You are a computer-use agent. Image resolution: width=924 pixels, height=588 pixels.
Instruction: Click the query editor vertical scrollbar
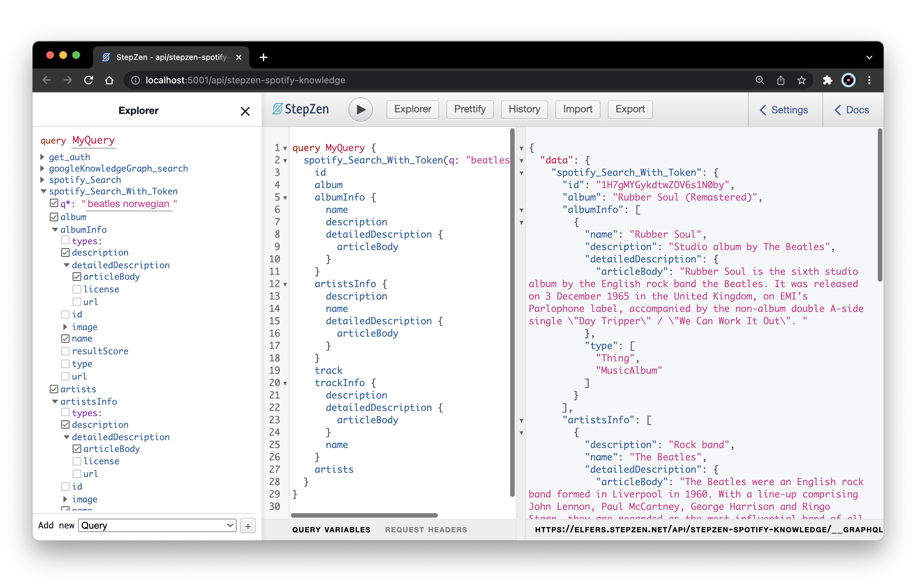(512, 312)
